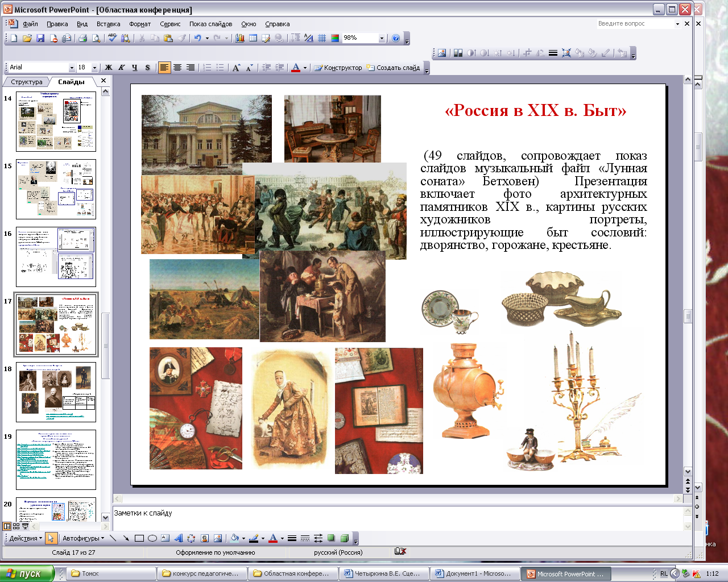Click the Конструктор button
The width and height of the screenshot is (728, 582).
click(x=338, y=68)
